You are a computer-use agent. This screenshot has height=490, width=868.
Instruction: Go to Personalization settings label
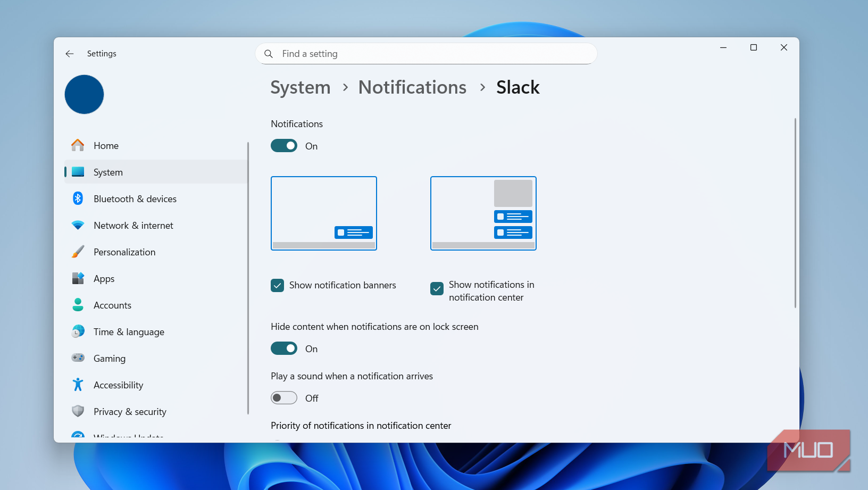[124, 252]
